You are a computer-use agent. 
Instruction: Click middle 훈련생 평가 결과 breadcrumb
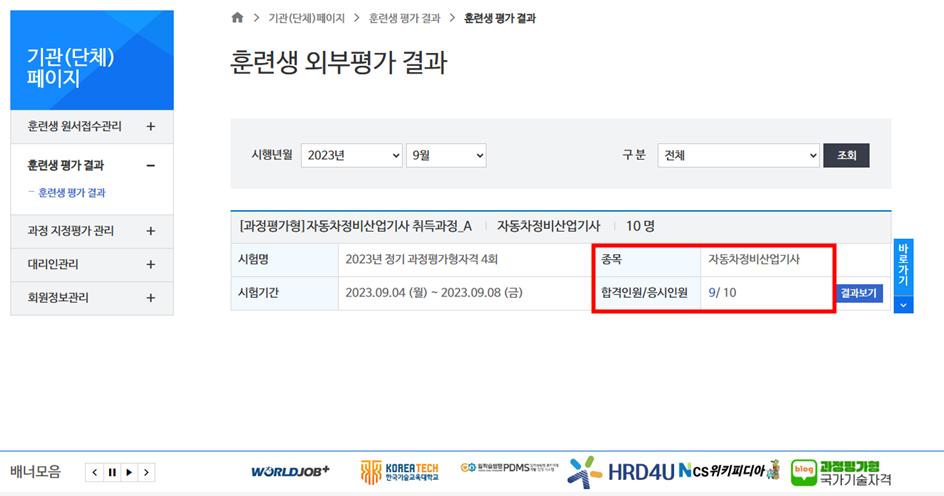click(x=405, y=18)
